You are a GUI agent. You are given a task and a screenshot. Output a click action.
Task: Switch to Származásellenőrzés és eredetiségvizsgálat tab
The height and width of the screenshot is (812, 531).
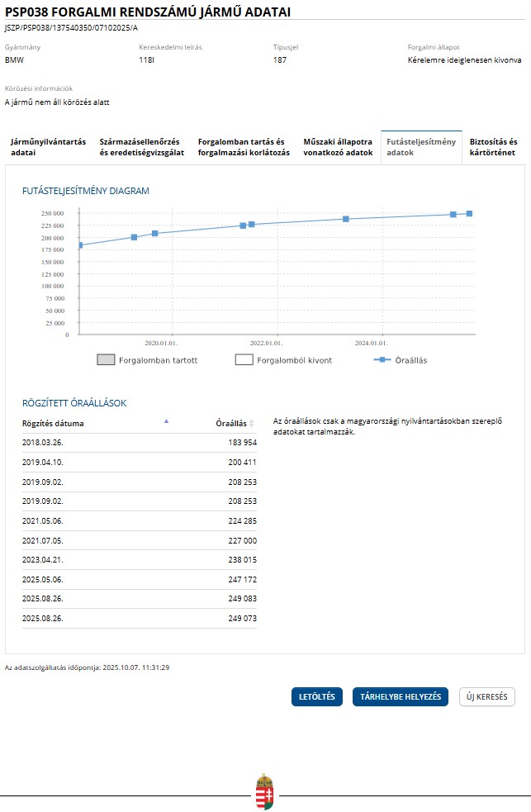tap(143, 147)
